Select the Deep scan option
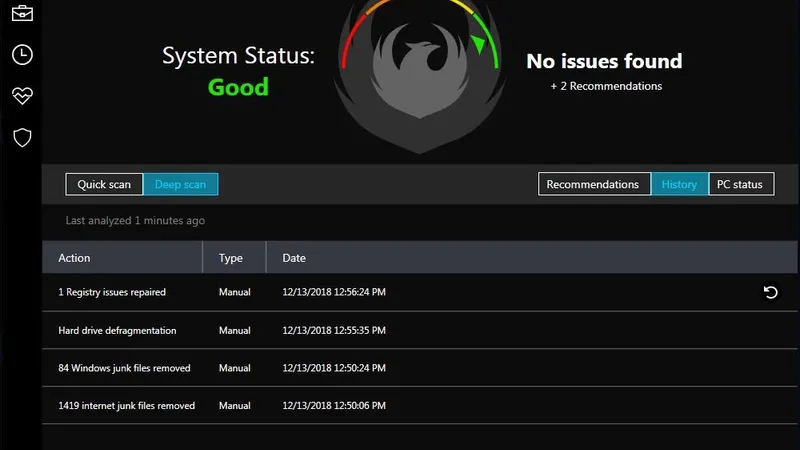The image size is (800, 450). pyautogui.click(x=180, y=184)
